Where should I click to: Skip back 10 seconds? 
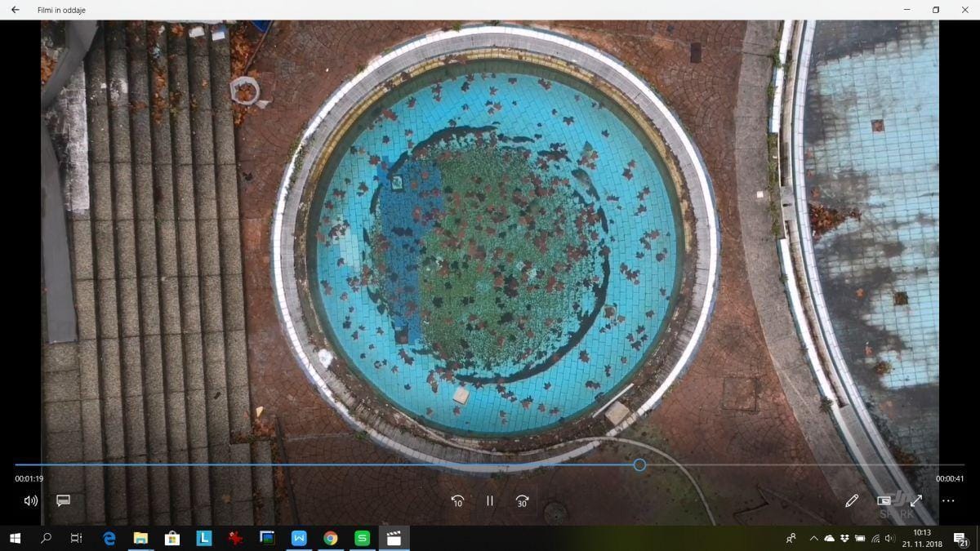coord(457,500)
